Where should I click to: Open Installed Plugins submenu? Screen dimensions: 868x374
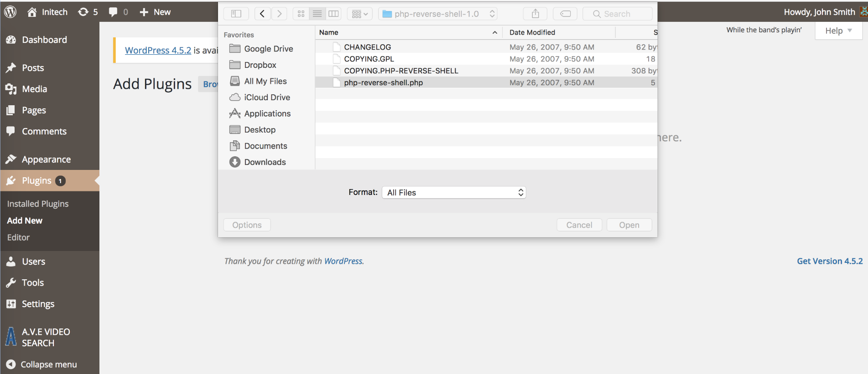click(38, 204)
